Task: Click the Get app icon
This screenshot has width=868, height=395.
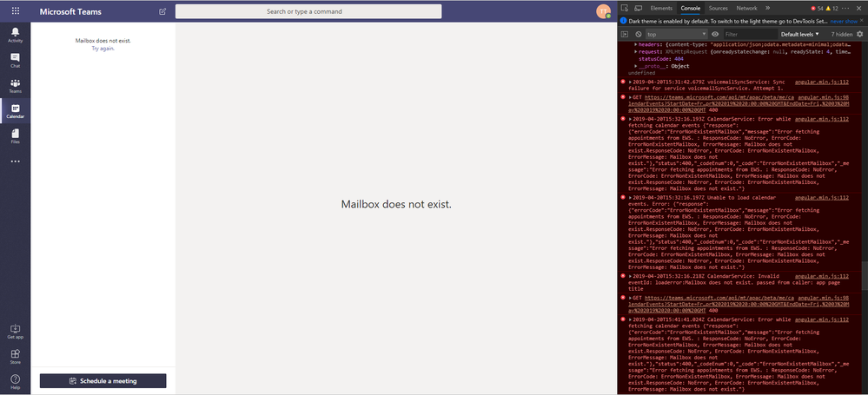Action: 15,332
